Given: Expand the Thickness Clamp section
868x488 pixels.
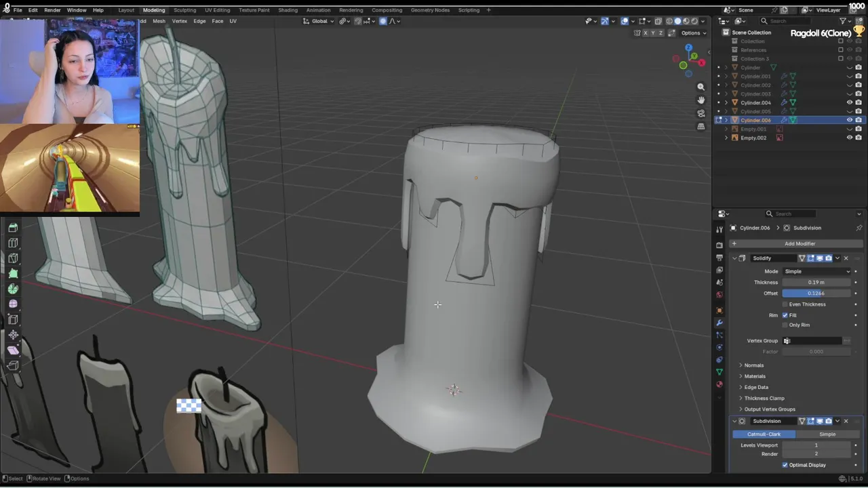Looking at the screenshot, I should pos(764,398).
